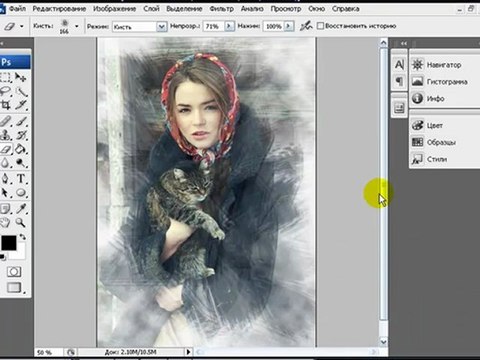Open the Файл menu
The image size is (480, 360).
point(17,9)
